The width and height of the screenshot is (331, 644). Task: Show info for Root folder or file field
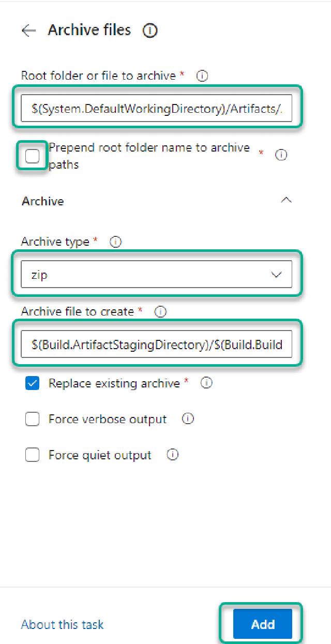coord(202,76)
